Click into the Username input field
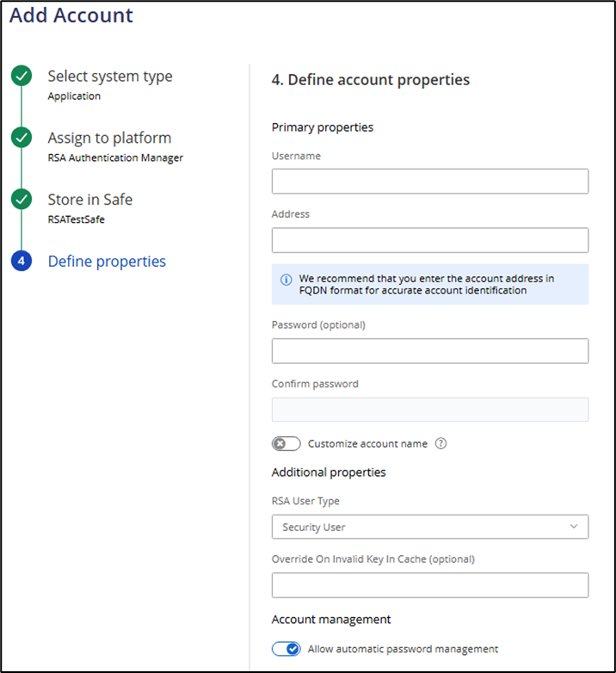 [429, 182]
